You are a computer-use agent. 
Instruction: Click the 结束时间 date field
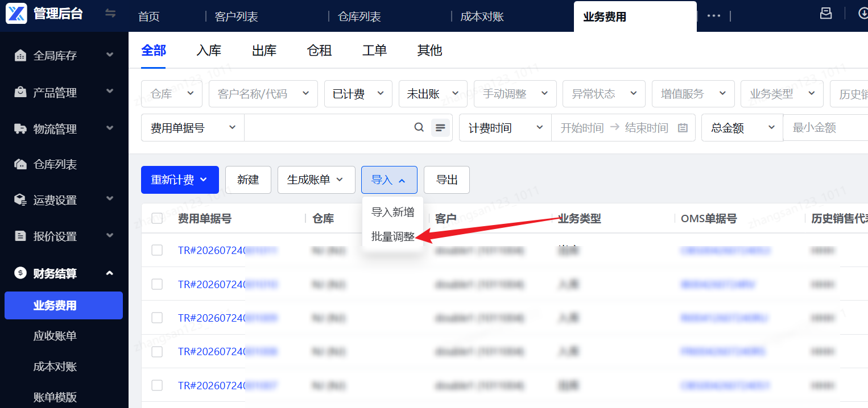click(647, 128)
